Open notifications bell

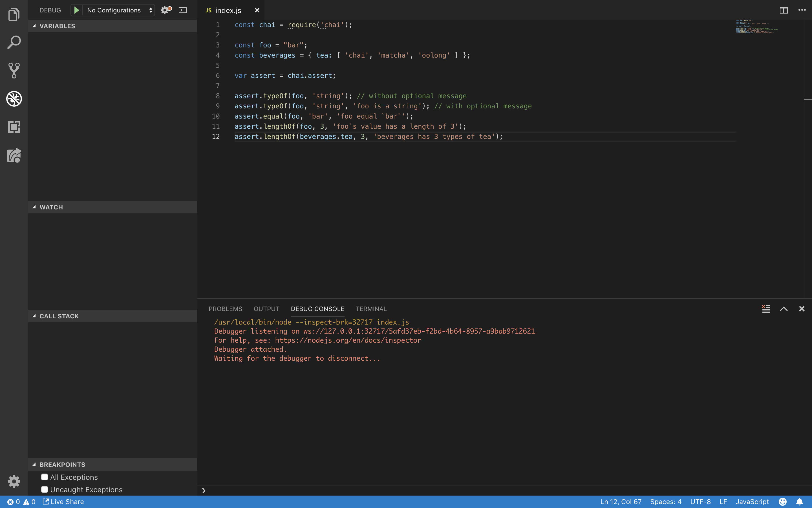point(800,502)
